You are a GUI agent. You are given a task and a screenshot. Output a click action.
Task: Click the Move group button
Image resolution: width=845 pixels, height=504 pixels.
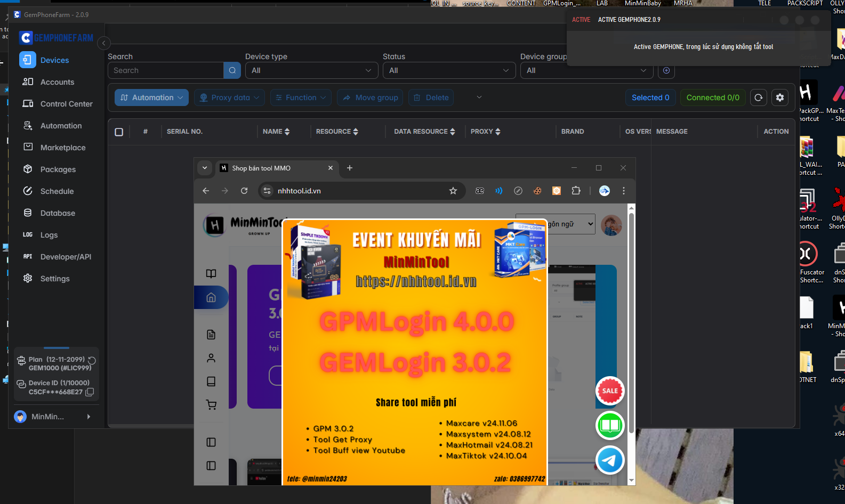[x=370, y=97]
